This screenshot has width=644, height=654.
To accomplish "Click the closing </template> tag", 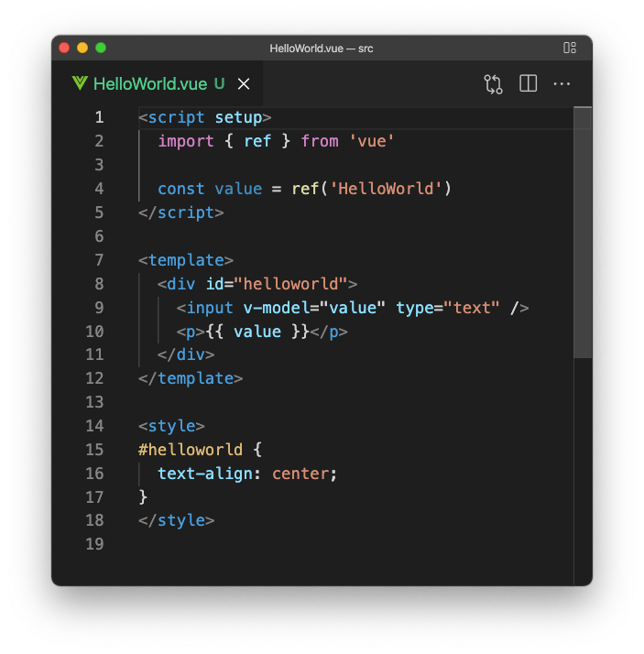I will coord(191,378).
